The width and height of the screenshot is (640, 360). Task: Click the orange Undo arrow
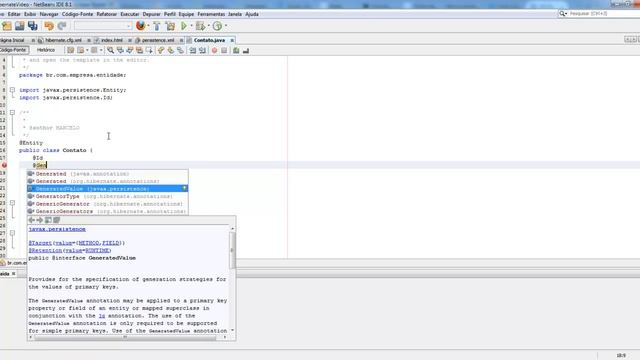(x=49, y=26)
